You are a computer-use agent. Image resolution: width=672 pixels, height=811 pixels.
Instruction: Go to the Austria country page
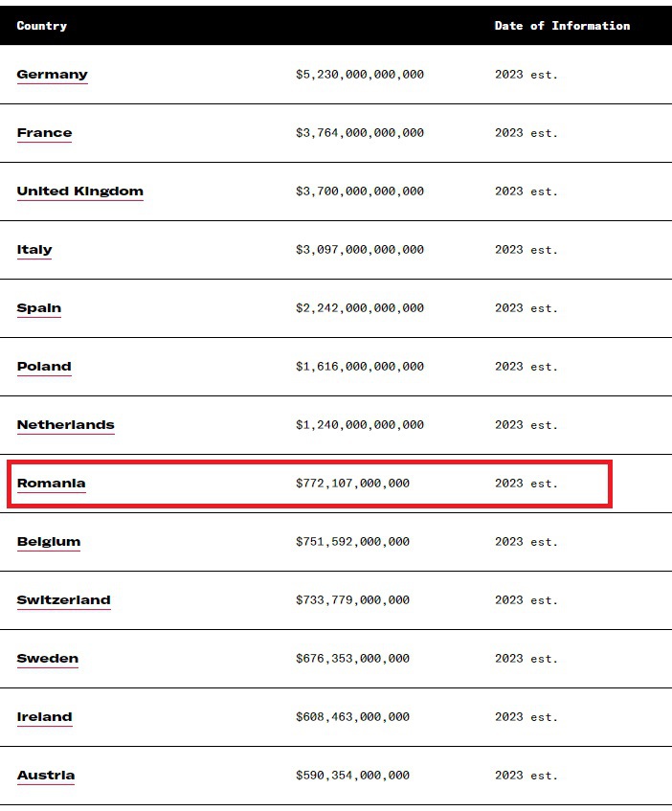45,776
